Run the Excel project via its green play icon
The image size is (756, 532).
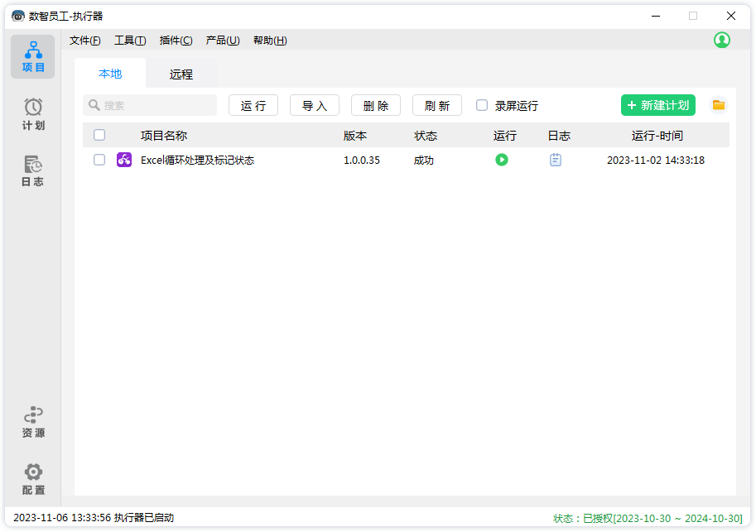501,160
